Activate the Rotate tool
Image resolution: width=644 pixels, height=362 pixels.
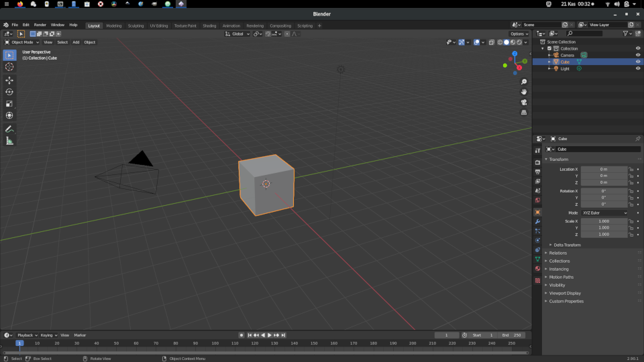pyautogui.click(x=9, y=92)
